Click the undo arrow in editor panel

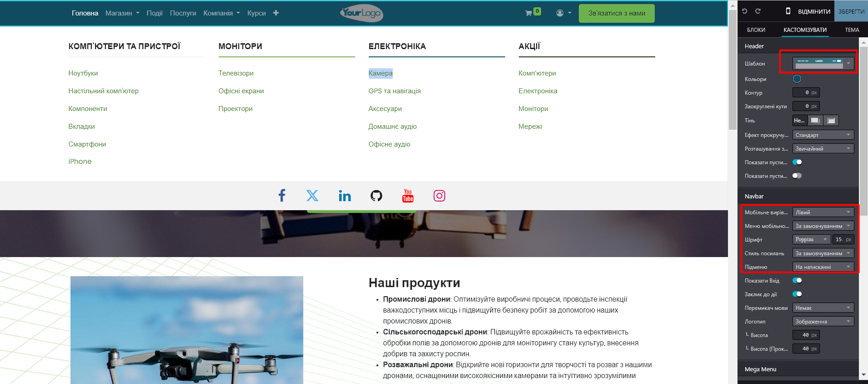click(745, 11)
